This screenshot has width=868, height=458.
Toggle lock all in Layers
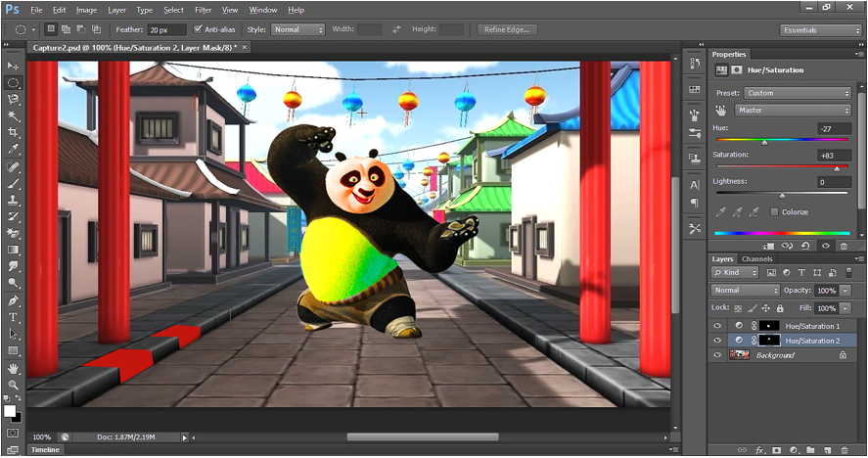[780, 308]
